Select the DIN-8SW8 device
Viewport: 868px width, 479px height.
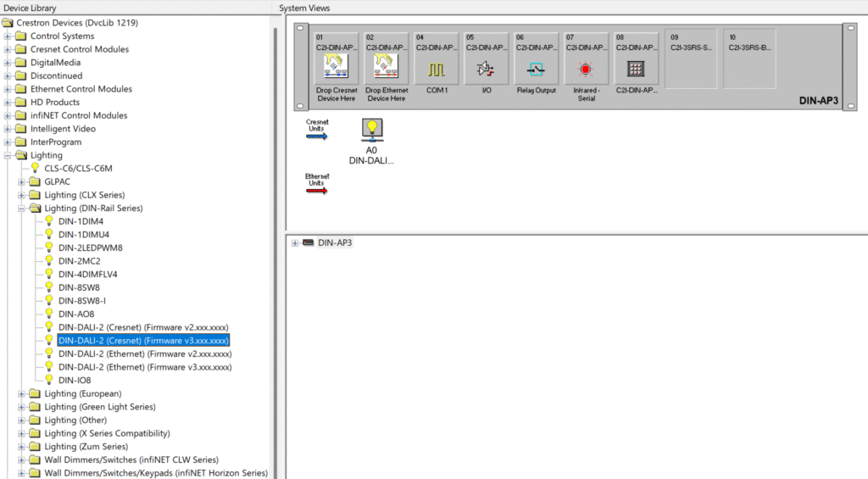click(79, 287)
